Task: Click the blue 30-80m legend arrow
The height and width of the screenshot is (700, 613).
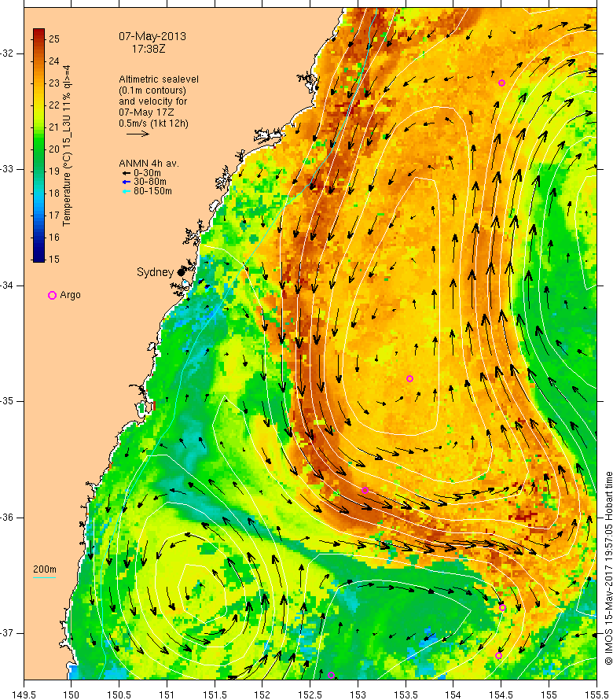Action: tap(126, 182)
